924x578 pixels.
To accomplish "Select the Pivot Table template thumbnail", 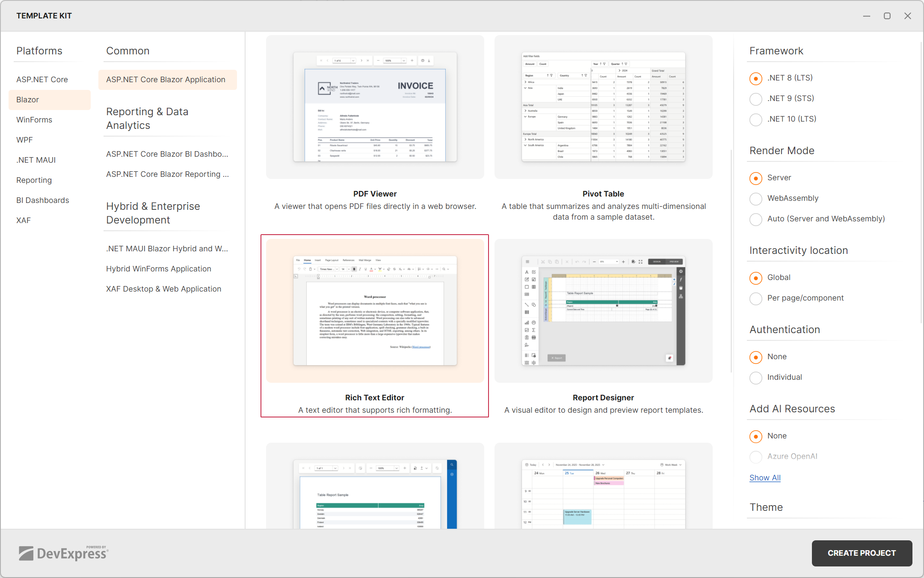I will (603, 107).
